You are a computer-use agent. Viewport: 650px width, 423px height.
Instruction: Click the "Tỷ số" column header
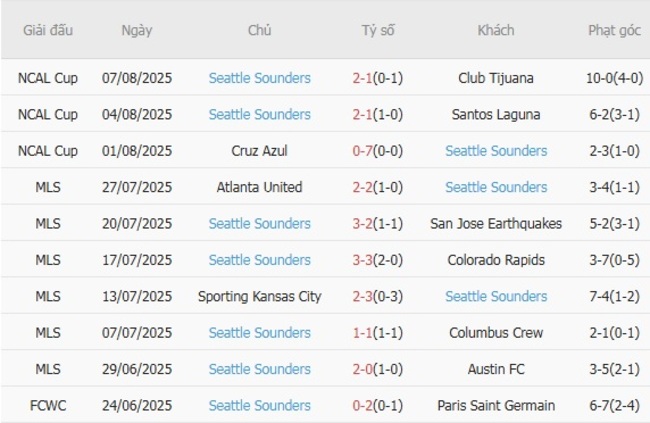[378, 30]
